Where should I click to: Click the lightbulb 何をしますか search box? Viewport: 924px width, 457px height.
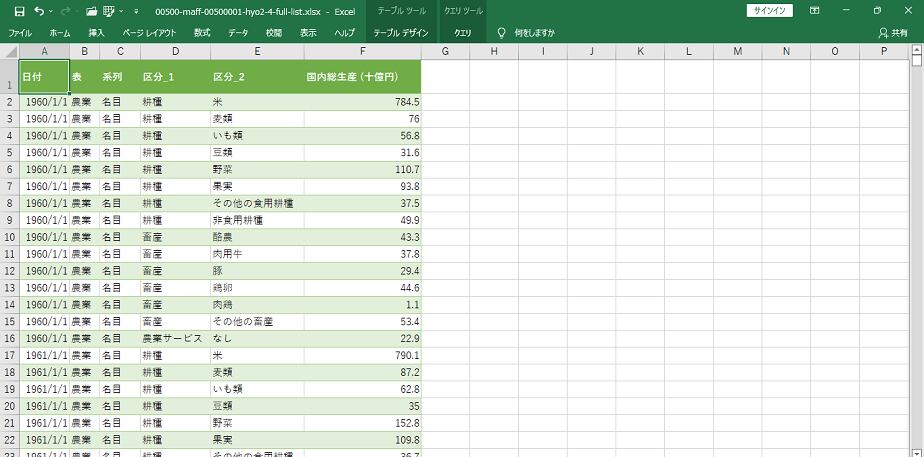tap(526, 33)
